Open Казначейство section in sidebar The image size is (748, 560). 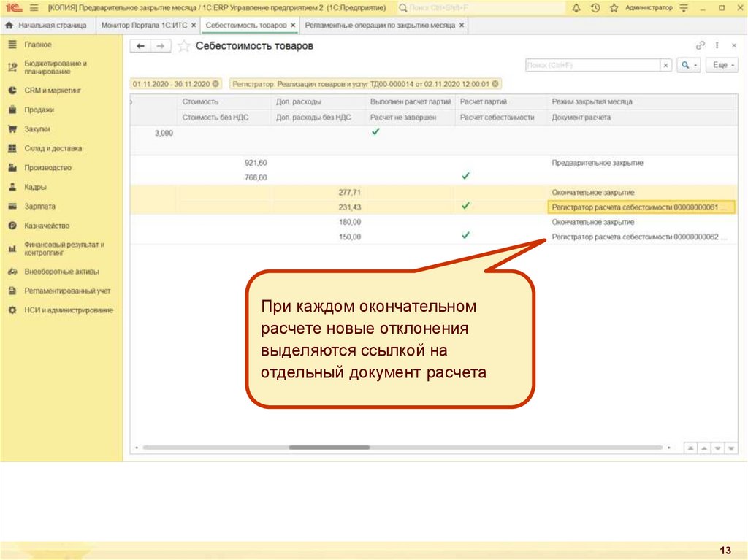(x=47, y=226)
